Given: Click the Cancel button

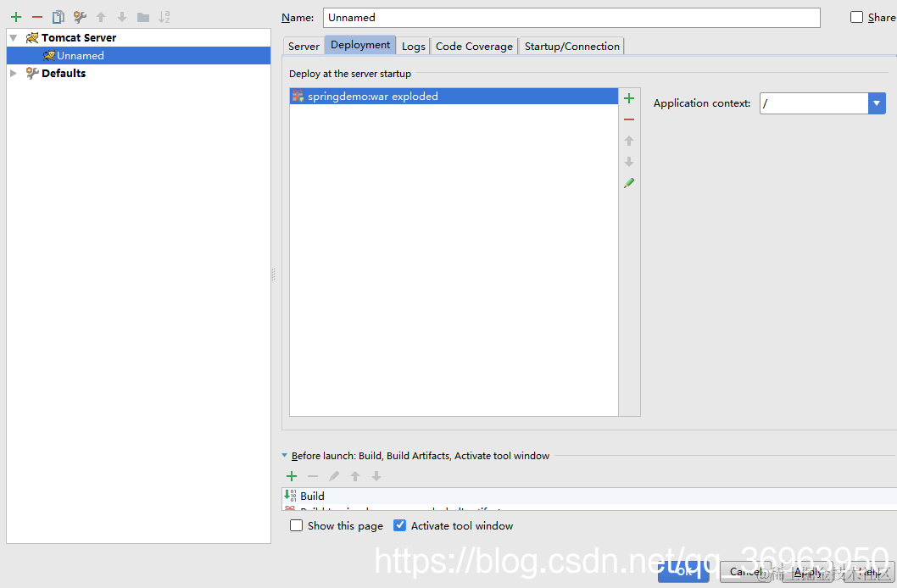Looking at the screenshot, I should (745, 571).
